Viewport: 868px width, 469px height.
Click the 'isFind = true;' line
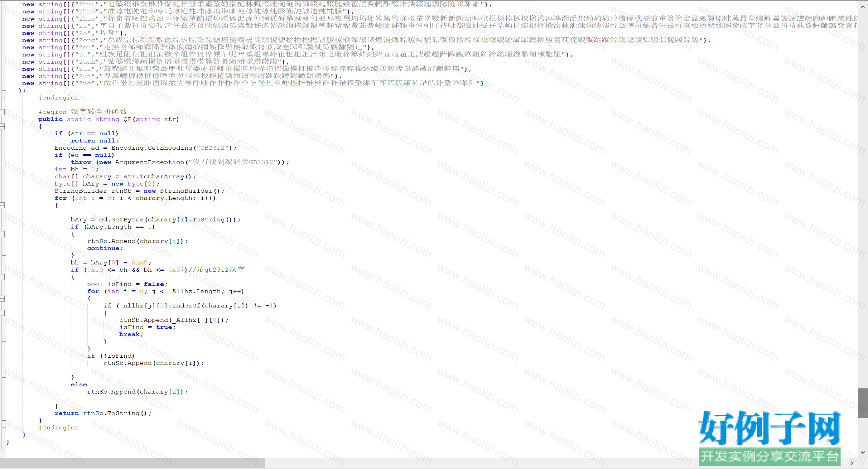click(x=147, y=327)
